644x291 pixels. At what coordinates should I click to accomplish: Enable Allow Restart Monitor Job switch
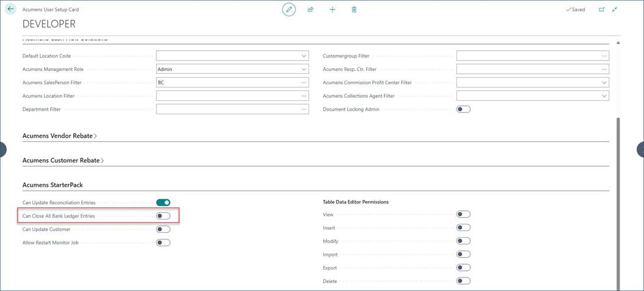click(x=163, y=243)
